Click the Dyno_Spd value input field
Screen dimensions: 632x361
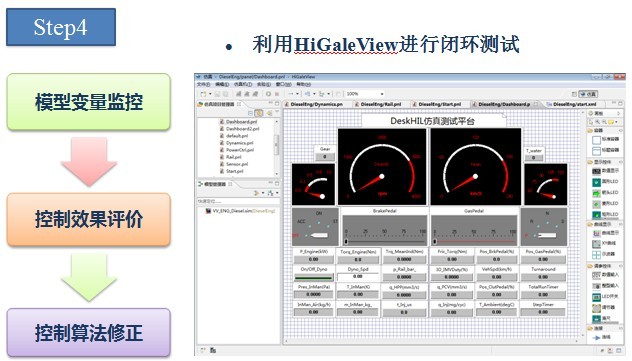pos(358,277)
